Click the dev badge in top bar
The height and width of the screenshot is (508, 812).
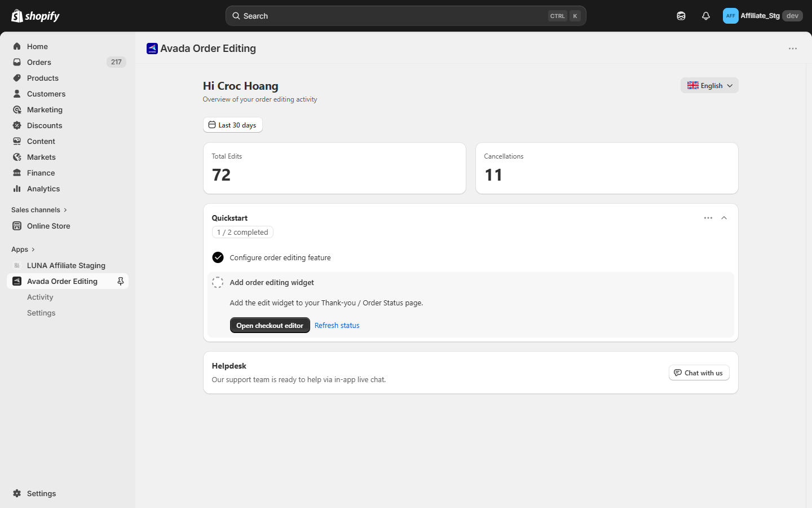click(792, 16)
